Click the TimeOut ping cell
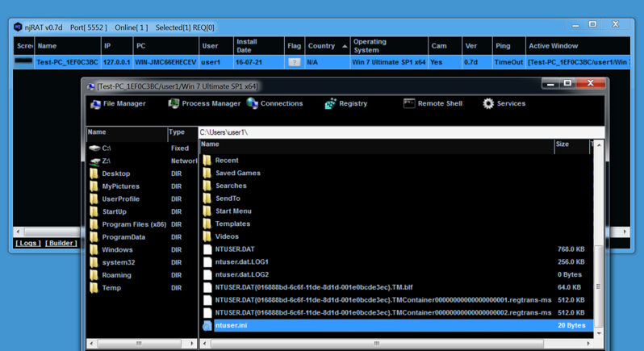The image size is (644, 351). pyautogui.click(x=509, y=62)
